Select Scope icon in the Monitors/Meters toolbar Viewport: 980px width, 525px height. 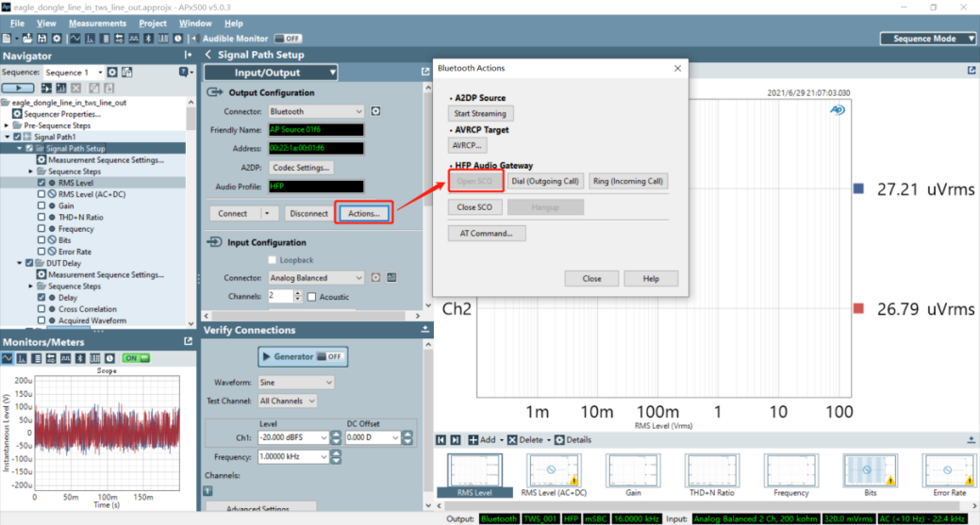coord(7,358)
